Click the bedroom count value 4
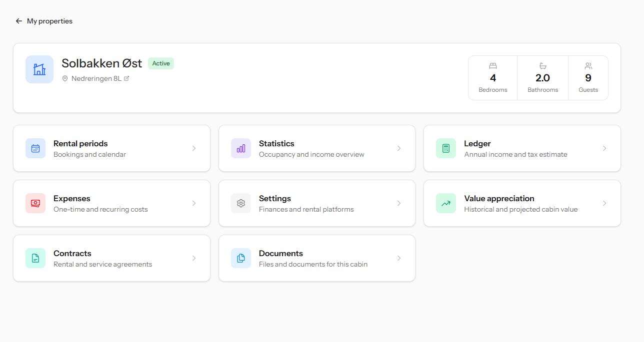The width and height of the screenshot is (644, 342). (493, 78)
